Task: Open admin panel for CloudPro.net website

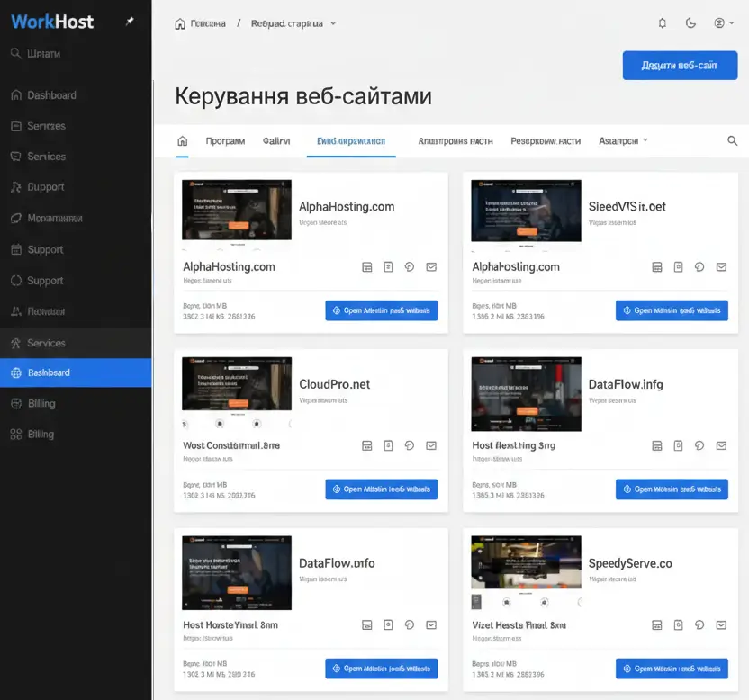Action: (x=383, y=489)
